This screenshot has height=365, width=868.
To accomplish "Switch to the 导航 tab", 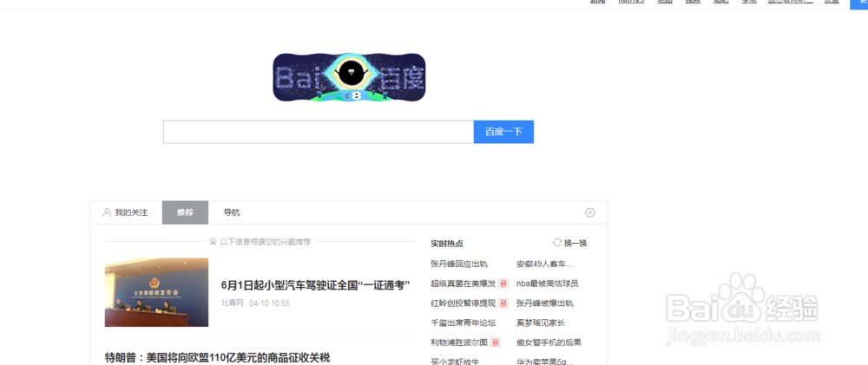I will point(232,212).
